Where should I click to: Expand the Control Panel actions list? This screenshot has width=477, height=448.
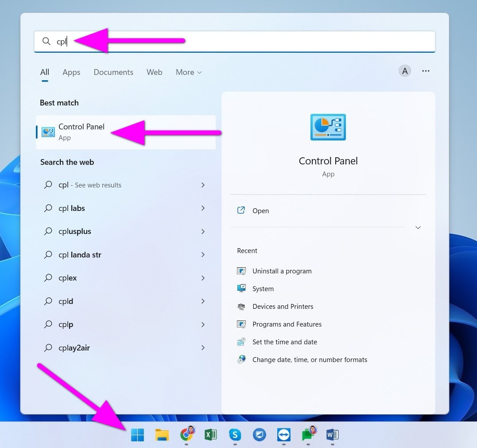tap(418, 227)
